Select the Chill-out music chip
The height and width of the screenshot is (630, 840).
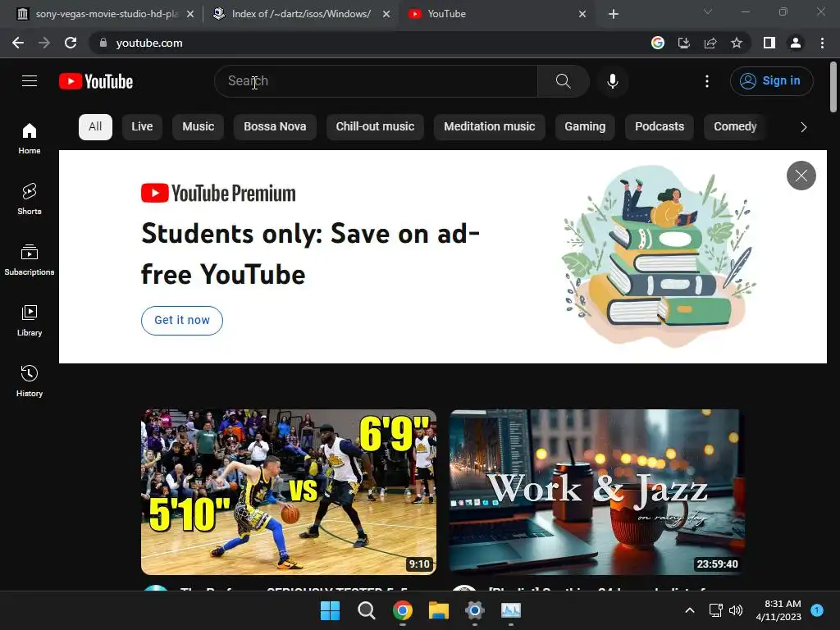pyautogui.click(x=375, y=127)
